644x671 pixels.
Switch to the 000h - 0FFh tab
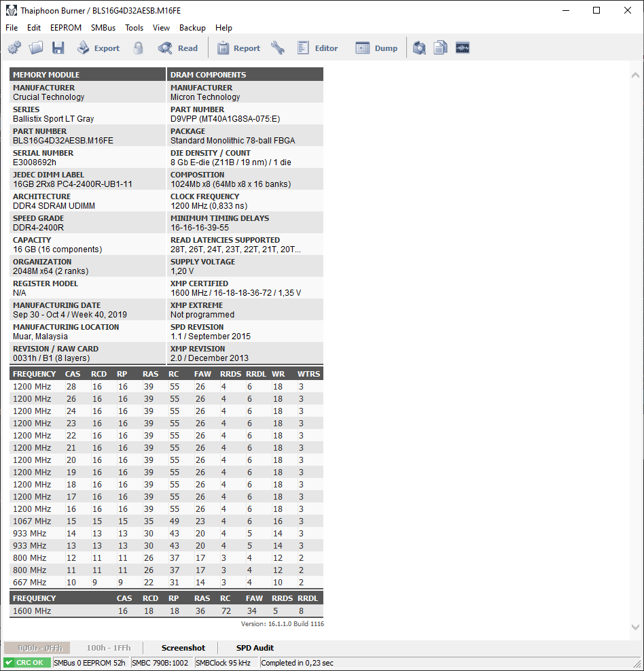37,648
